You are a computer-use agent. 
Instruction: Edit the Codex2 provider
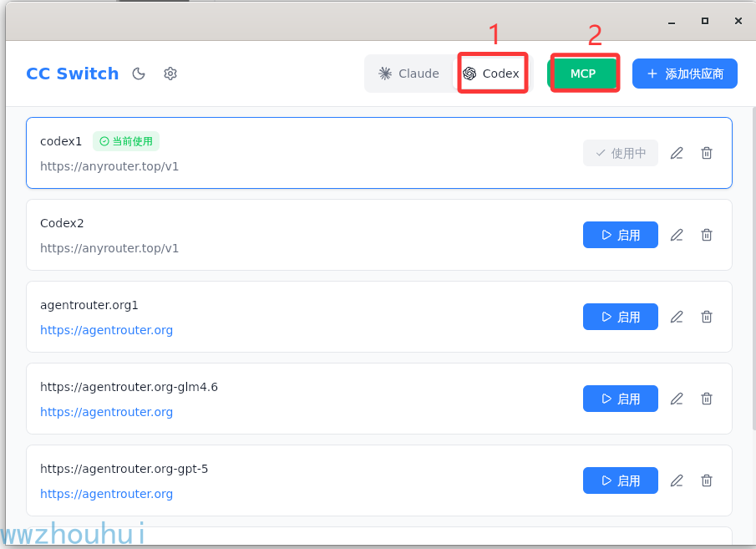(x=677, y=235)
